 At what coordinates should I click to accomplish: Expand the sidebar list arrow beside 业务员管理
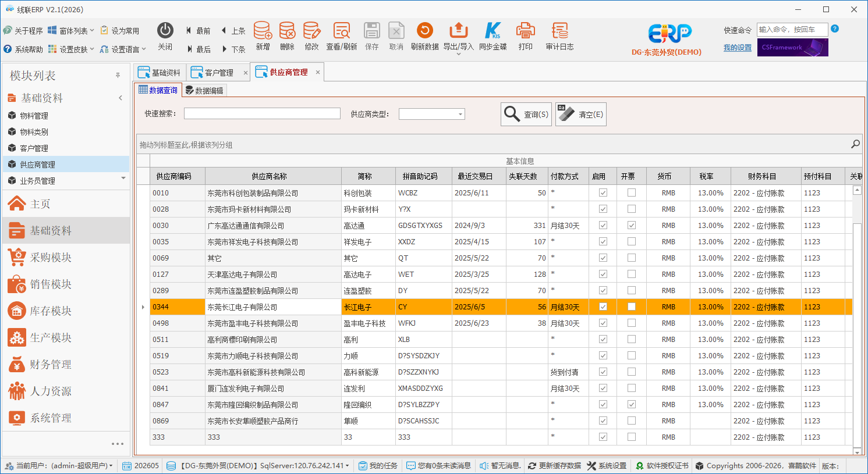tap(123, 178)
